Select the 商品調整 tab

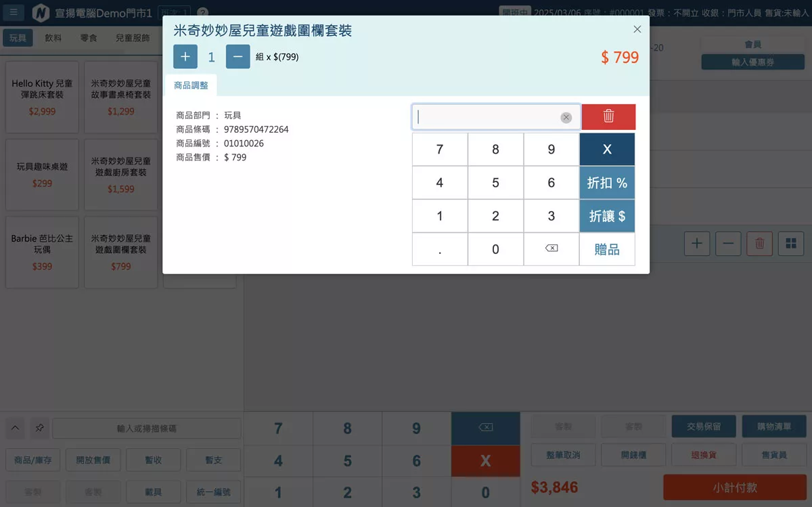(191, 85)
